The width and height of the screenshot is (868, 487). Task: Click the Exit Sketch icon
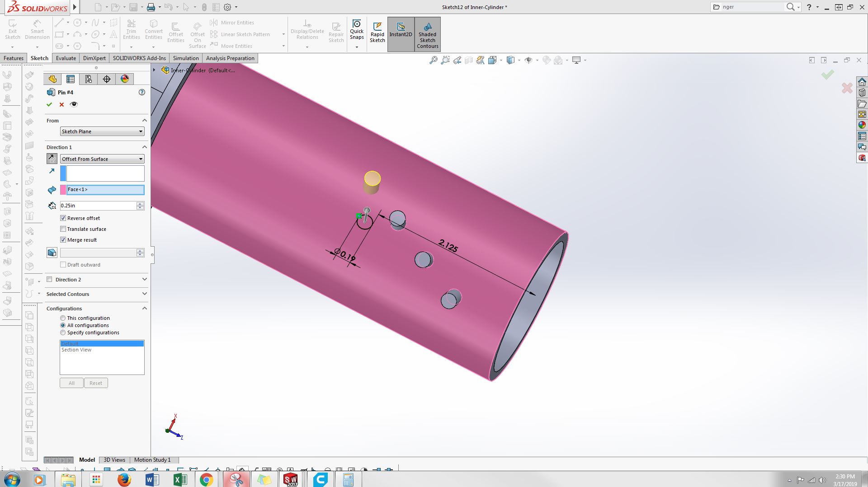pyautogui.click(x=13, y=29)
